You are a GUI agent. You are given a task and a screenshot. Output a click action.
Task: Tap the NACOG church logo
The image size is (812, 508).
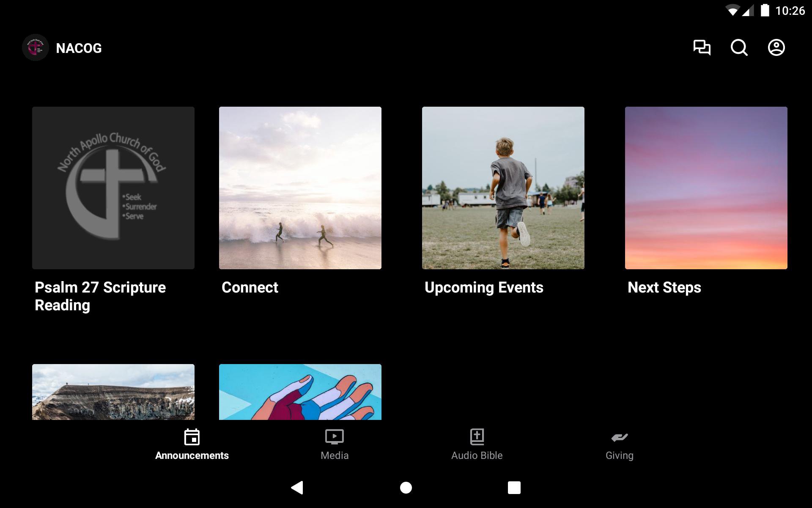pos(36,47)
